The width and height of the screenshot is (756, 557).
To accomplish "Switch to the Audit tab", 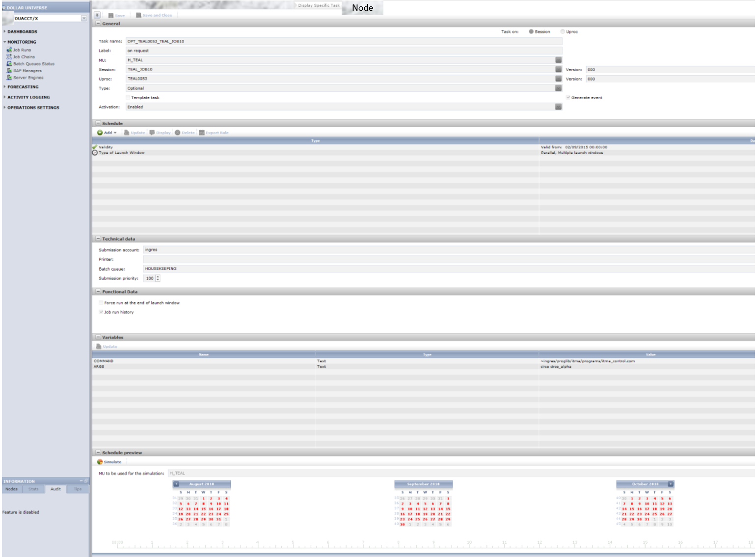I will 55,489.
